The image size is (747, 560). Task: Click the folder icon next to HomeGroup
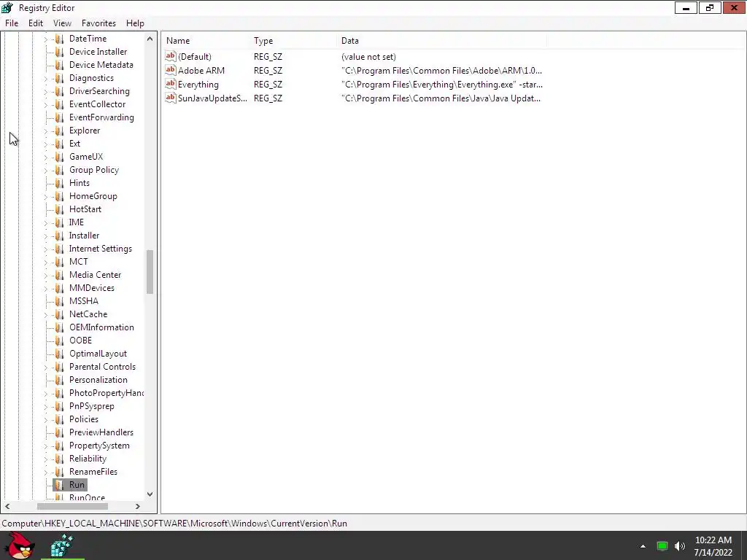pos(60,196)
